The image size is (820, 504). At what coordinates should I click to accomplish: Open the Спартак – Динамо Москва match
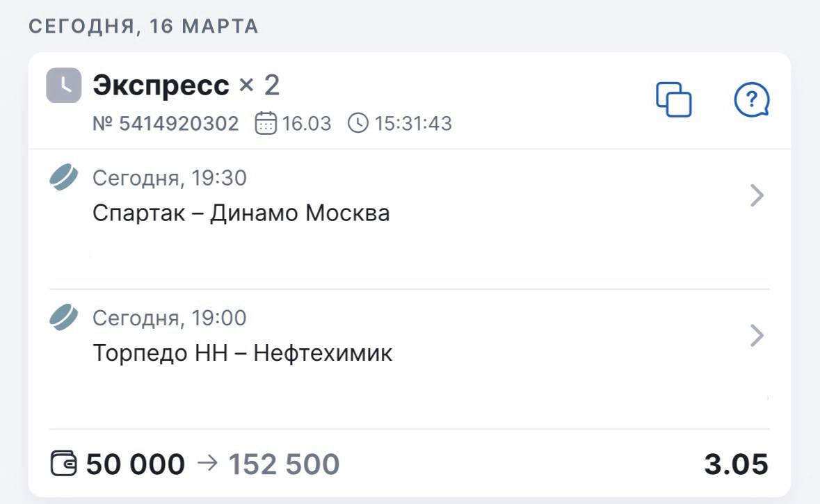pyautogui.click(x=241, y=213)
